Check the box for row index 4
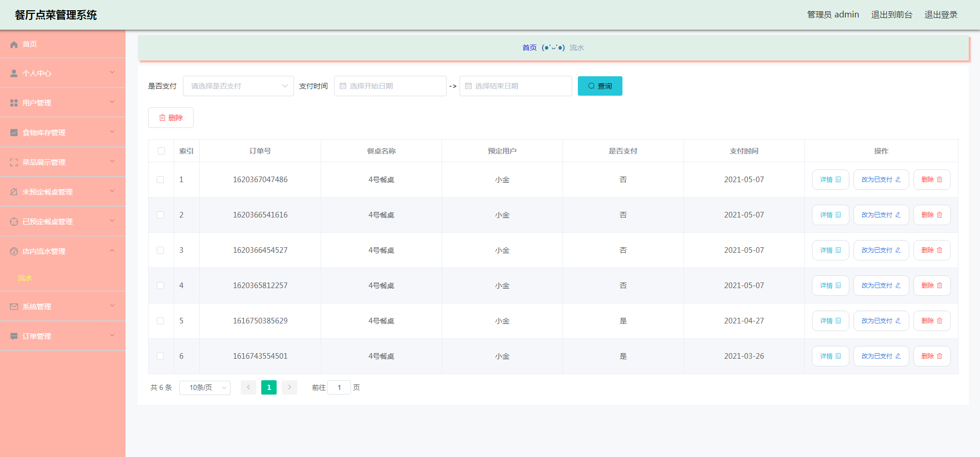This screenshot has width=980, height=457. tap(160, 286)
